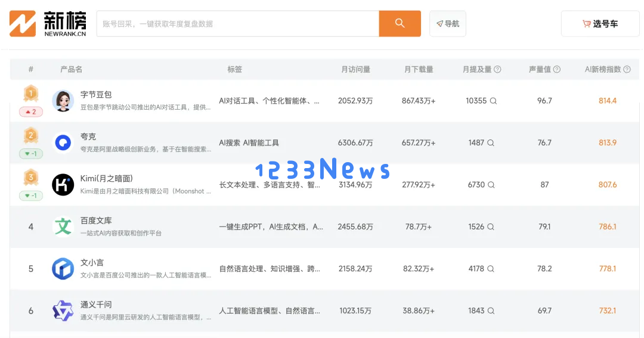Click the 声量值 column header text
The height and width of the screenshot is (338, 644).
(540, 69)
